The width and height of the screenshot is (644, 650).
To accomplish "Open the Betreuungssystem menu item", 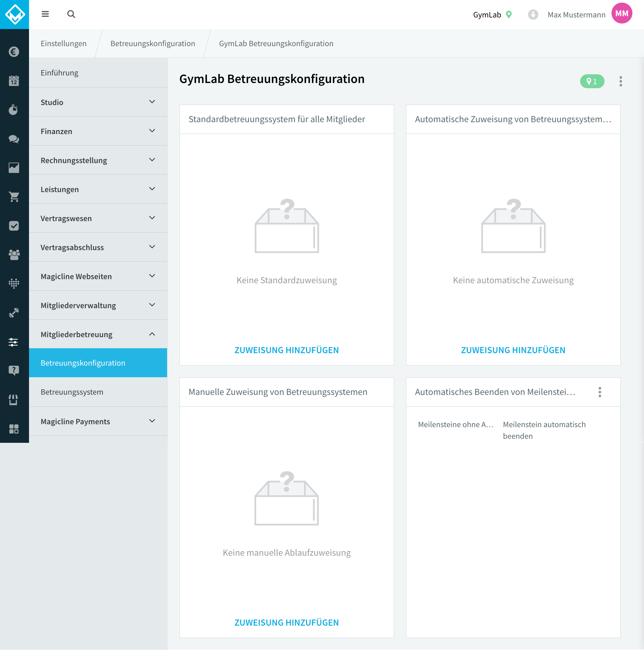I will pos(98,392).
